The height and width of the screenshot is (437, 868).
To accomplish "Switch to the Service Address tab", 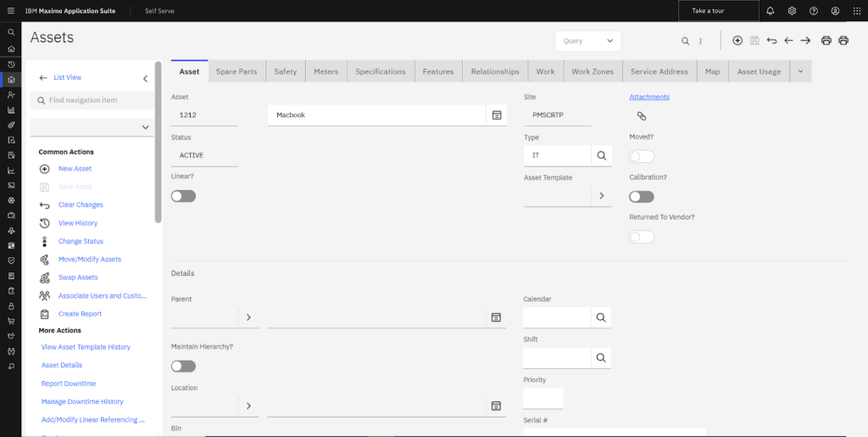I will coord(659,71).
